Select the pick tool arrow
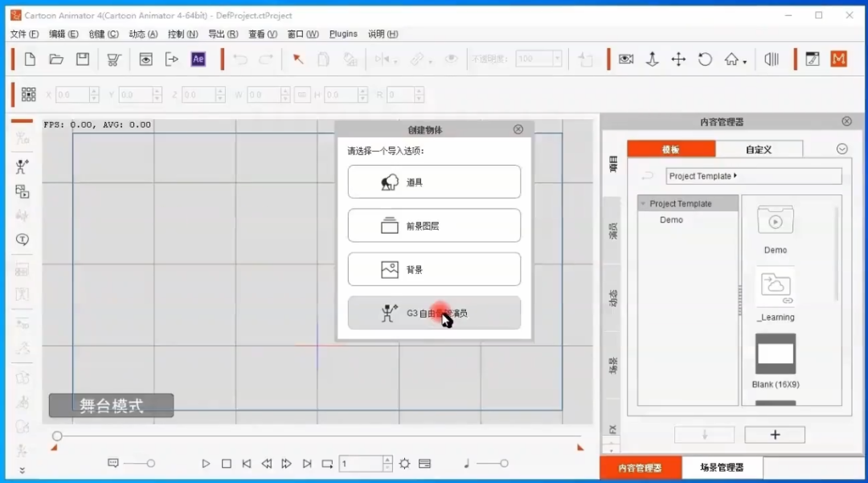 (x=299, y=59)
